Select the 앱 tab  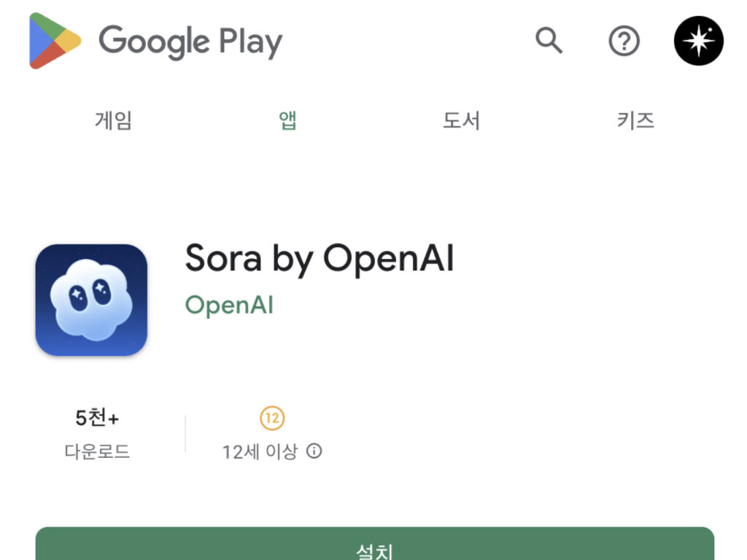point(287,120)
